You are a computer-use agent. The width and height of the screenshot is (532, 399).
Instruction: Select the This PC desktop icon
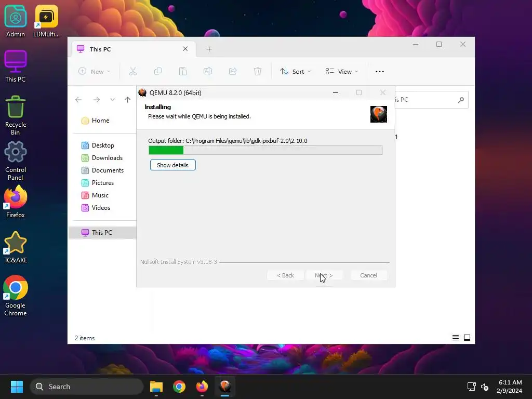[15, 66]
